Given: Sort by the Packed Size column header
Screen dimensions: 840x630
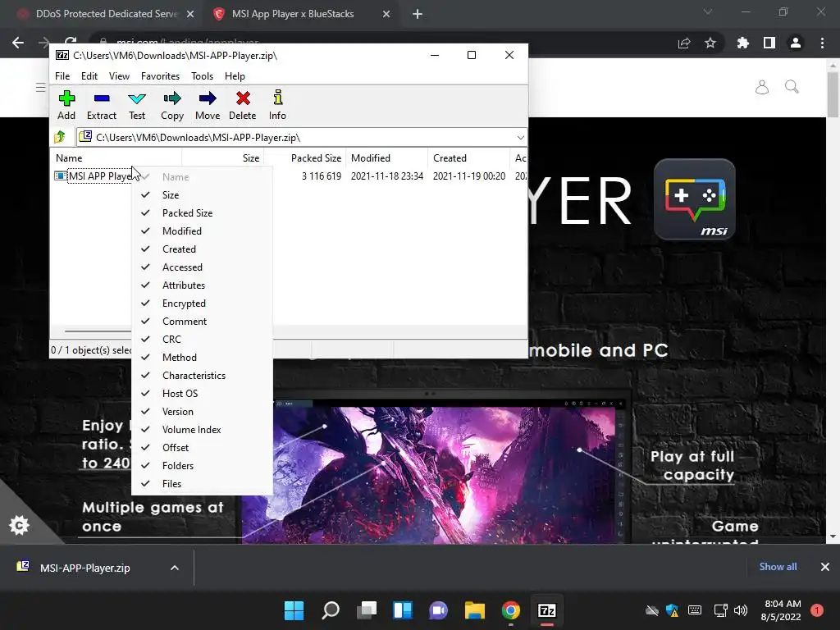Looking at the screenshot, I should [305, 158].
